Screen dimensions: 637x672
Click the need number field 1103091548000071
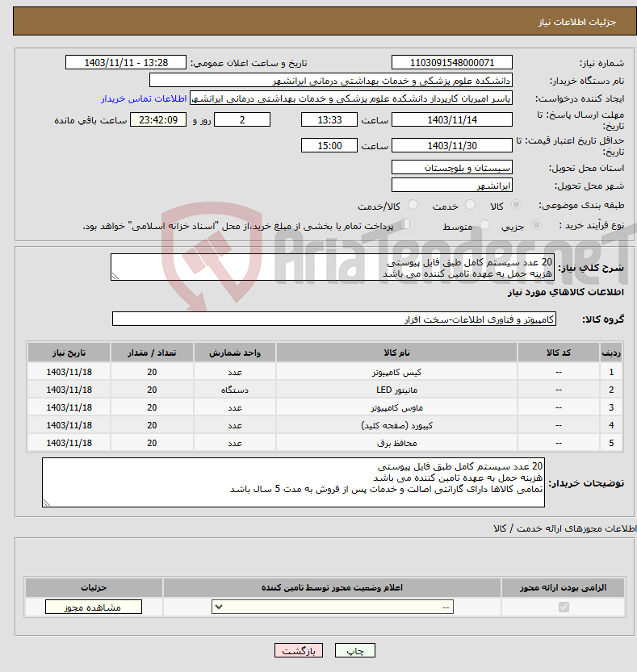[x=452, y=63]
